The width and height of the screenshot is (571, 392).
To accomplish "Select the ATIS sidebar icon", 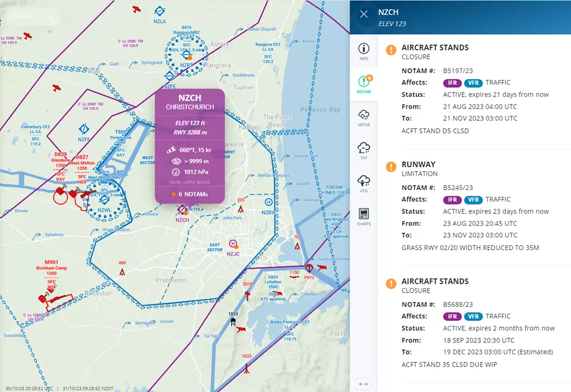I will [x=364, y=183].
